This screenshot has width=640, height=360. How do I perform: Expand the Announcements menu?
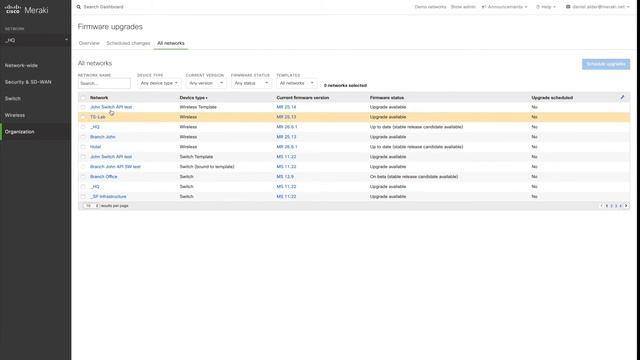point(504,7)
